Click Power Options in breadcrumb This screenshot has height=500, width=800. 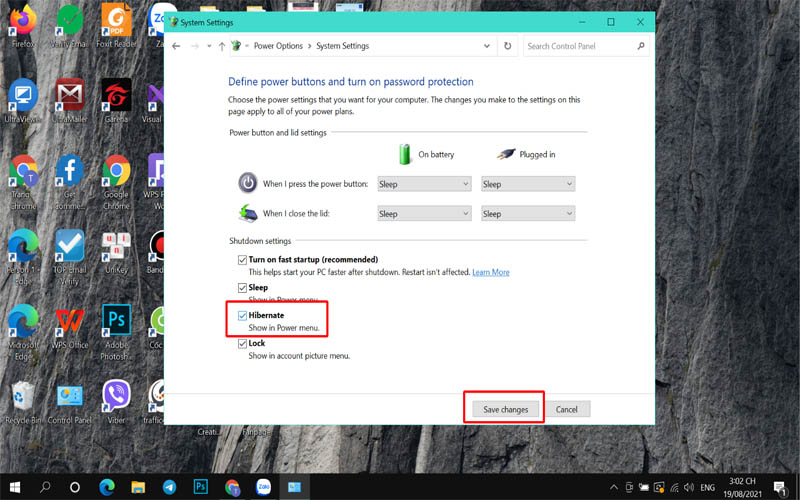(x=278, y=46)
